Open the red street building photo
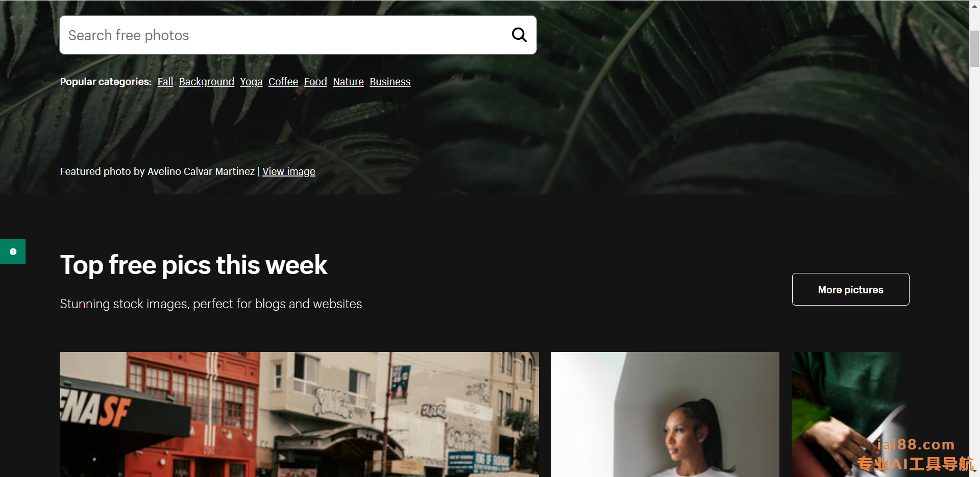This screenshot has height=477, width=980. tap(299, 414)
